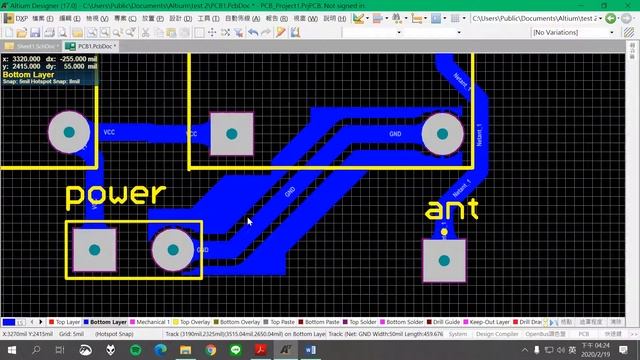
Task: Open the room placement dropdown icon
Action: point(438,18)
